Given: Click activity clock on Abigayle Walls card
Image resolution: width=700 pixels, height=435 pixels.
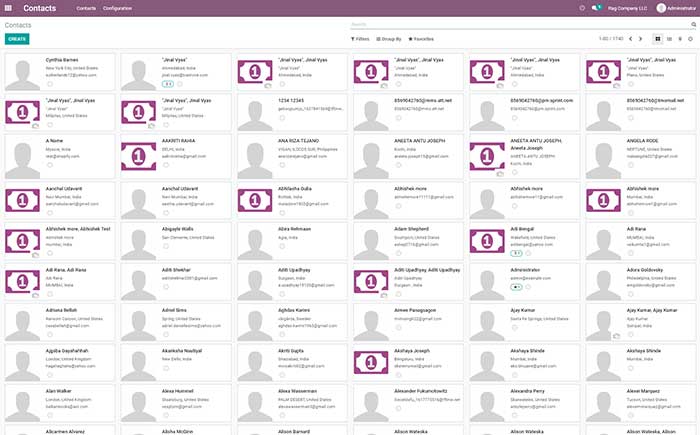Looking at the screenshot, I should [166, 246].
